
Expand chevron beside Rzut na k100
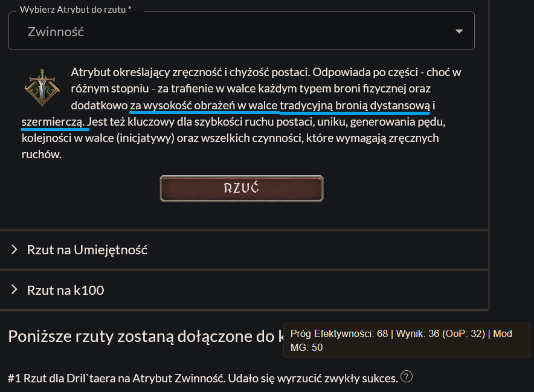pos(14,290)
